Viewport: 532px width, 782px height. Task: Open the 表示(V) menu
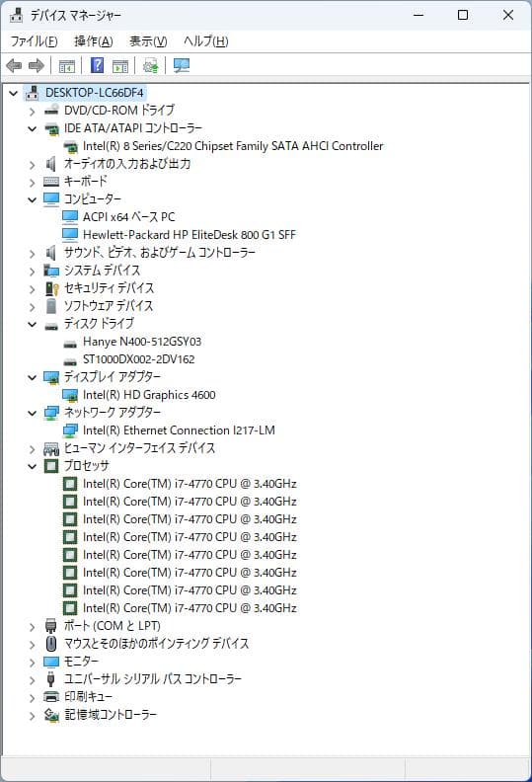pyautogui.click(x=148, y=40)
